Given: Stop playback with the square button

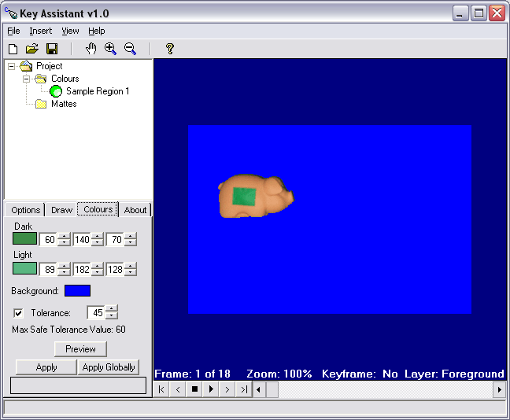Looking at the screenshot, I should (x=194, y=389).
